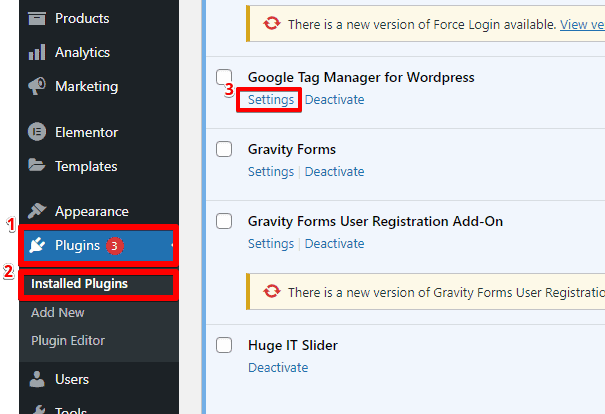Click the Gravity Forms User Registration Add-On title
605x414 pixels.
point(375,221)
